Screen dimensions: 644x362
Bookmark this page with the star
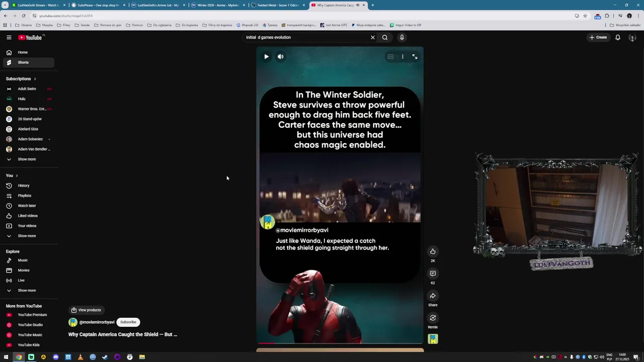point(585,16)
